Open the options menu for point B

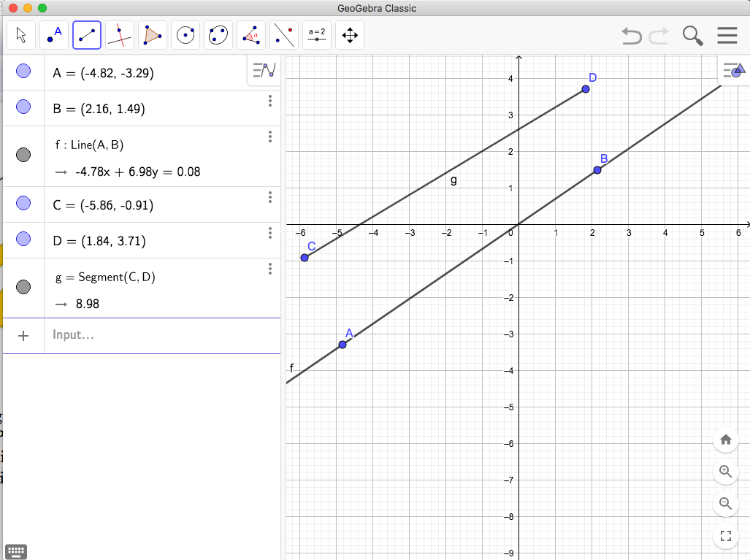click(270, 101)
